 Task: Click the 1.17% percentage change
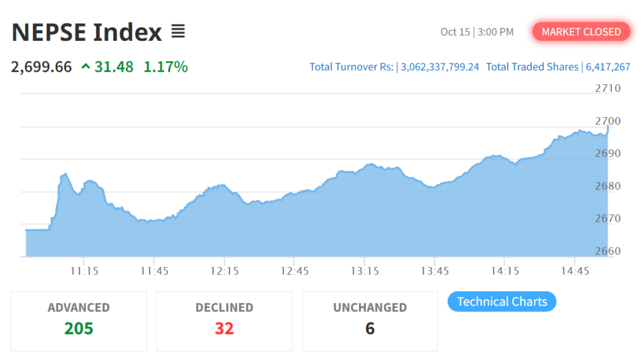tap(165, 67)
